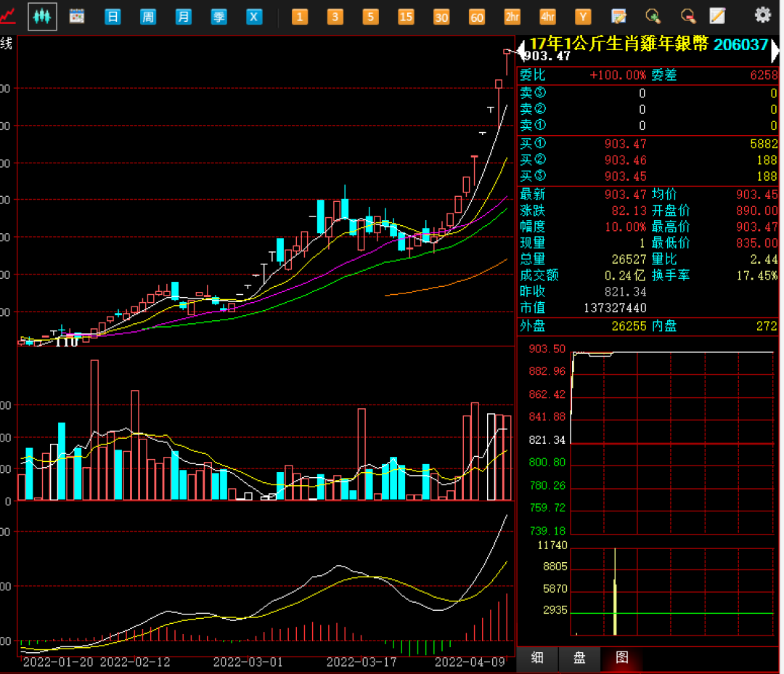The width and height of the screenshot is (784, 674).
Task: Choose the 15-minute period button
Action: point(406,17)
